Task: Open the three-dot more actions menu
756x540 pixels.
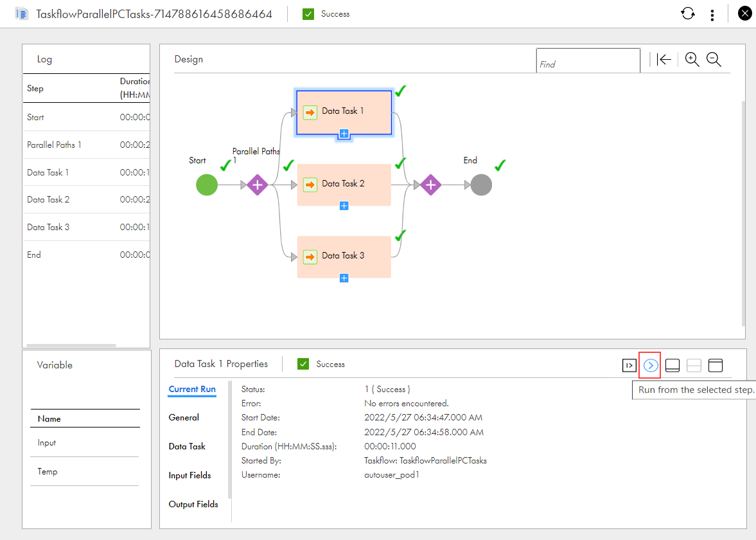Action: [x=712, y=15]
